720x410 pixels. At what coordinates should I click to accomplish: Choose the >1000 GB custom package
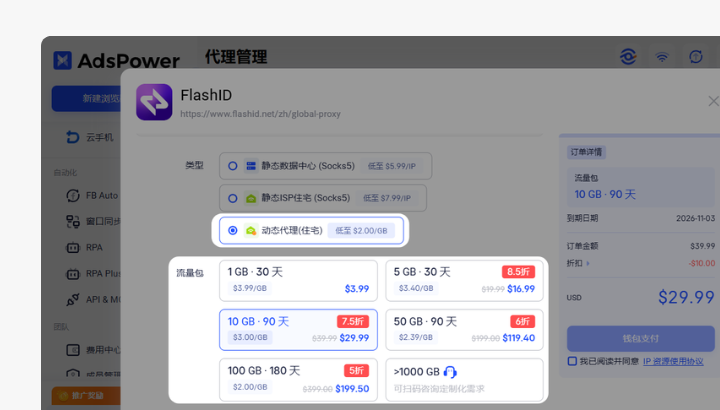click(464, 380)
